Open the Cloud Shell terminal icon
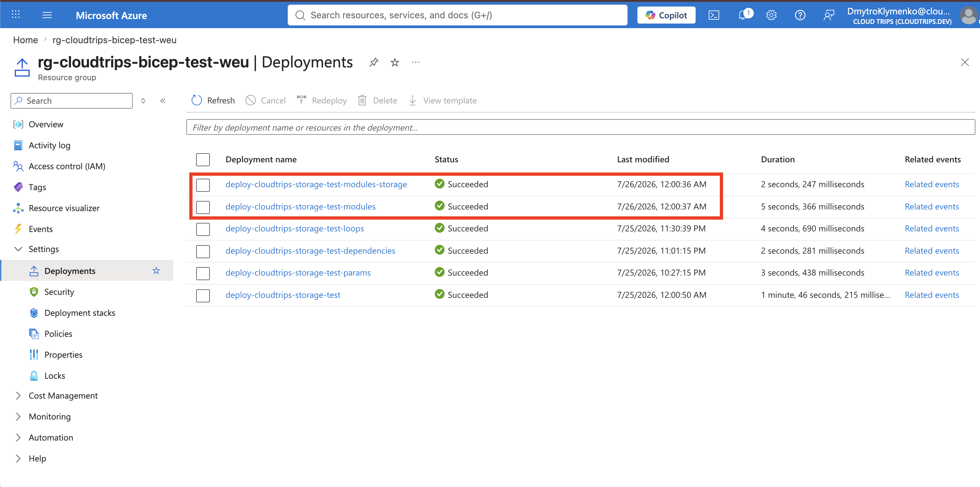This screenshot has width=980, height=487. [714, 15]
